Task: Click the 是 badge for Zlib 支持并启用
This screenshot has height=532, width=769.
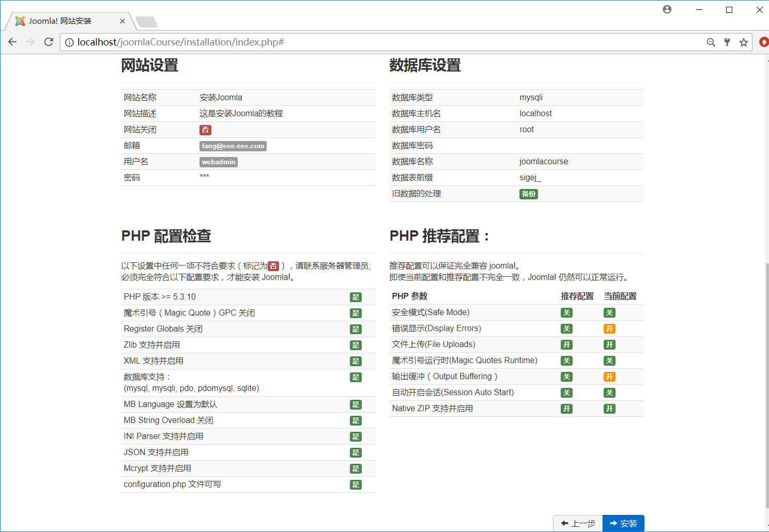Action: 356,346
